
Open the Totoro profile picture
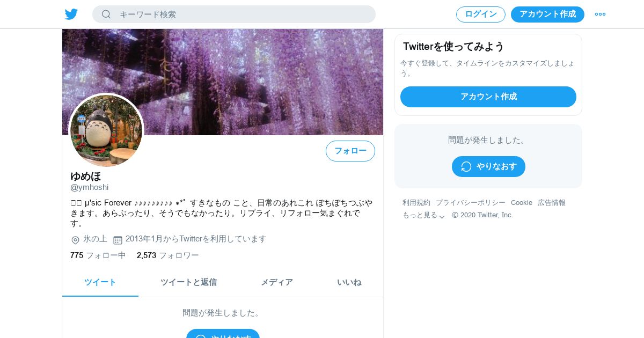[x=106, y=130]
